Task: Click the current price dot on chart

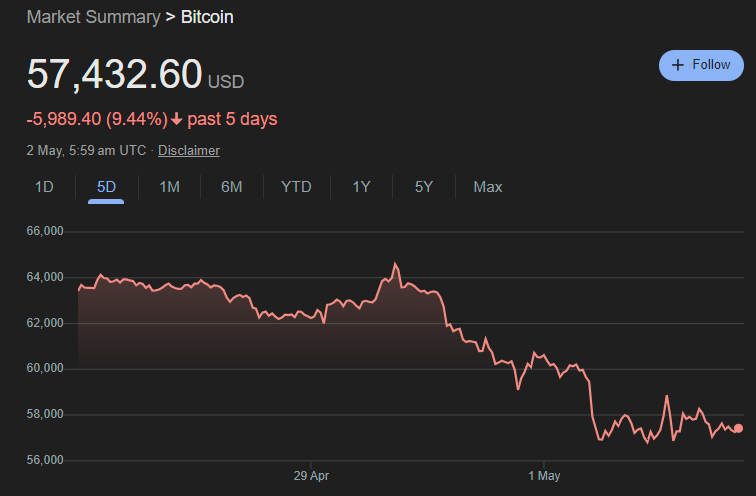Action: [738, 429]
